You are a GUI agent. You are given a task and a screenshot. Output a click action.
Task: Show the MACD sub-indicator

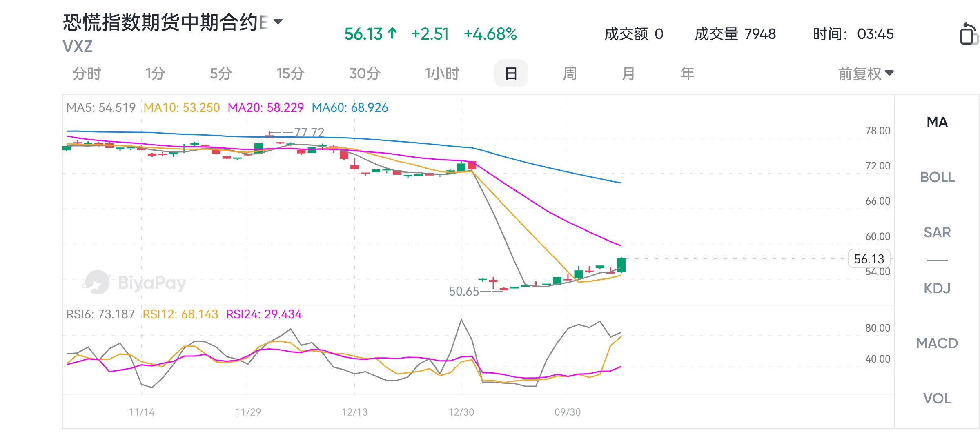[937, 343]
